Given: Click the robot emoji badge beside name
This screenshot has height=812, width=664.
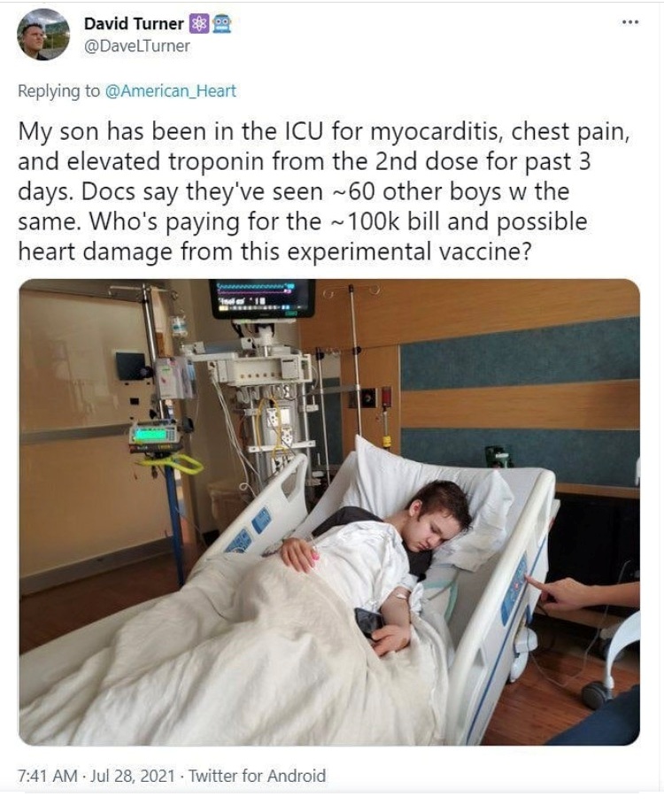Looking at the screenshot, I should pos(221,24).
